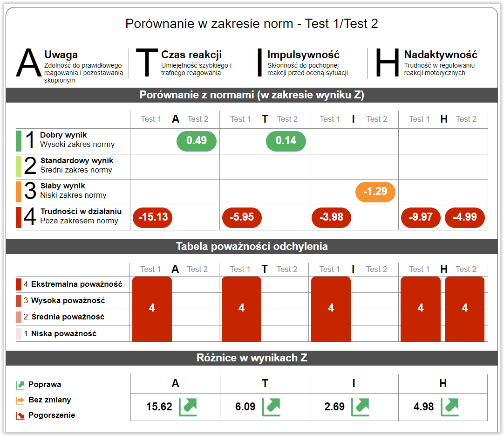Click the large H letter beside Nadaktywność

point(388,64)
